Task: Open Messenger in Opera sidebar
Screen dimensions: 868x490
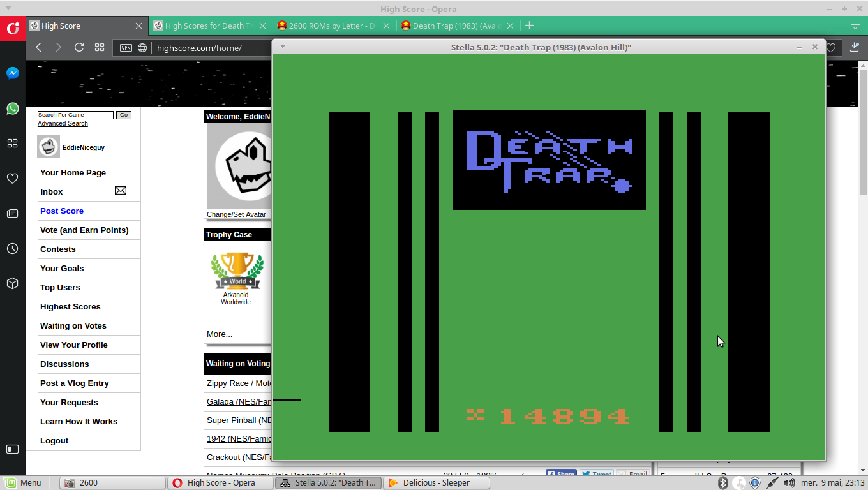Action: pos(13,73)
